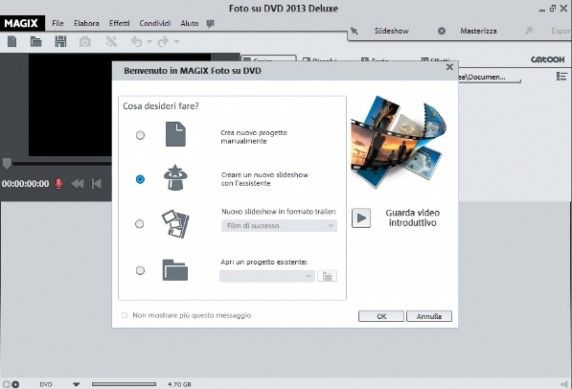Click the OK button

click(x=381, y=316)
